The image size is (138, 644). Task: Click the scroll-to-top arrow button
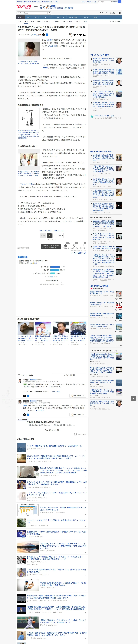point(133,398)
